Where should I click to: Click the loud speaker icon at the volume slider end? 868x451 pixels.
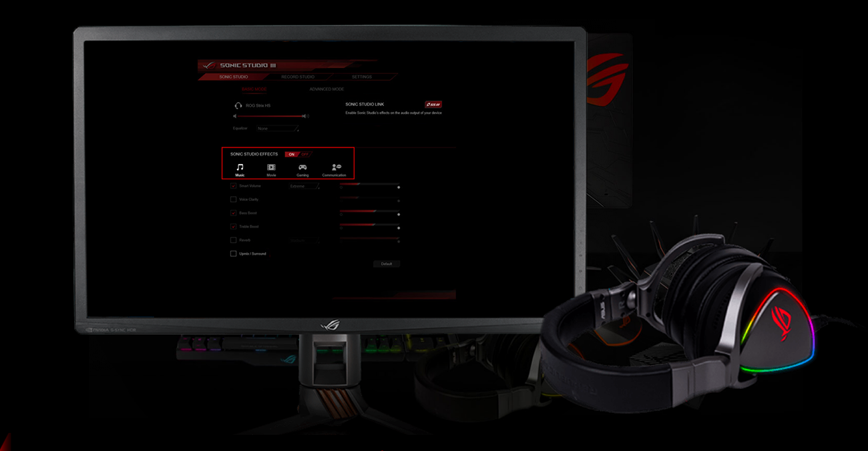click(307, 116)
